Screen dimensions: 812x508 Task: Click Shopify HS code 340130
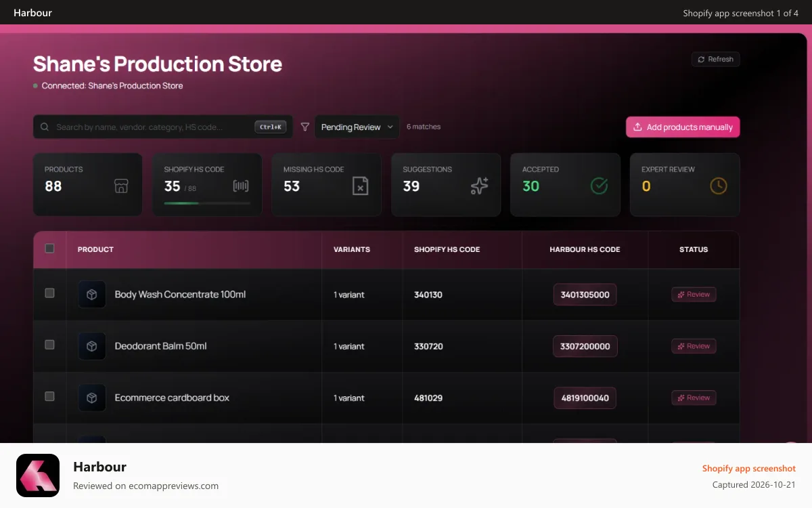tap(428, 295)
